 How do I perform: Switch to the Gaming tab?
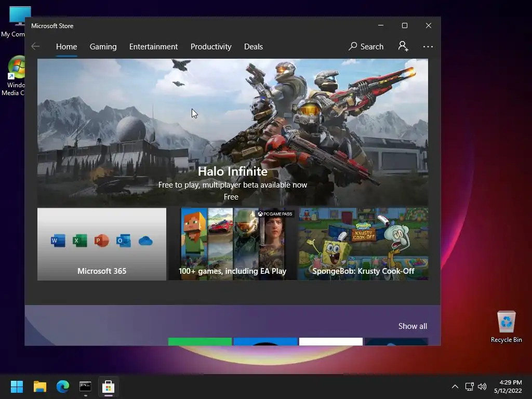[103, 46]
